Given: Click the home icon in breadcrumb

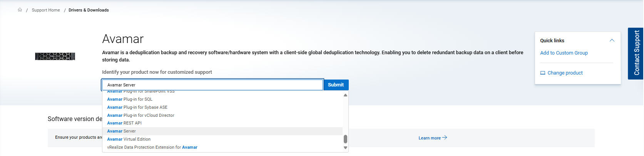Looking at the screenshot, I should coord(20,10).
